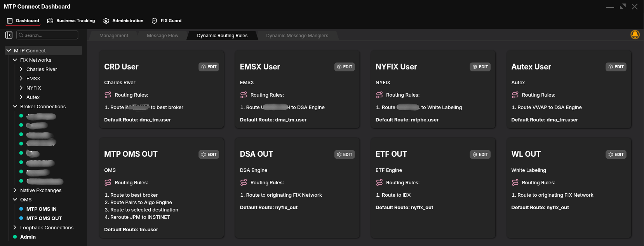The height and width of the screenshot is (246, 644).
Task: Expand the Loopback Connections node
Action: pos(15,227)
